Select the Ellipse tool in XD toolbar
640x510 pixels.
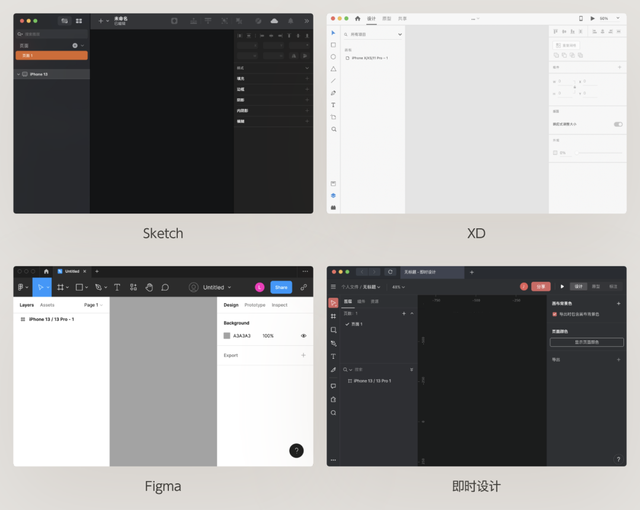pos(333,57)
